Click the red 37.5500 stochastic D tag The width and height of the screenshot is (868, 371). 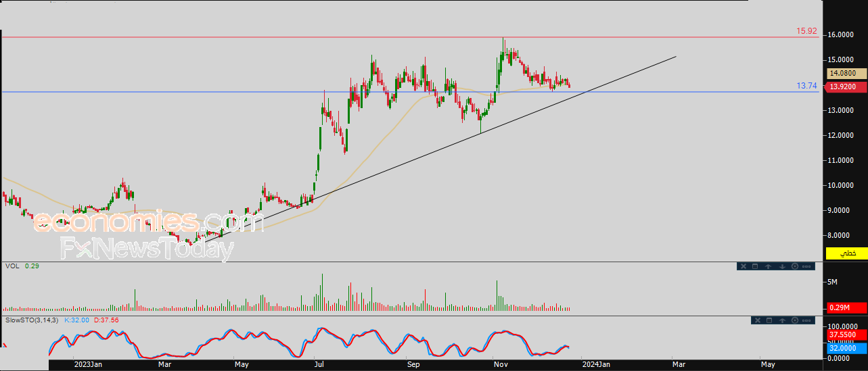[846, 335]
